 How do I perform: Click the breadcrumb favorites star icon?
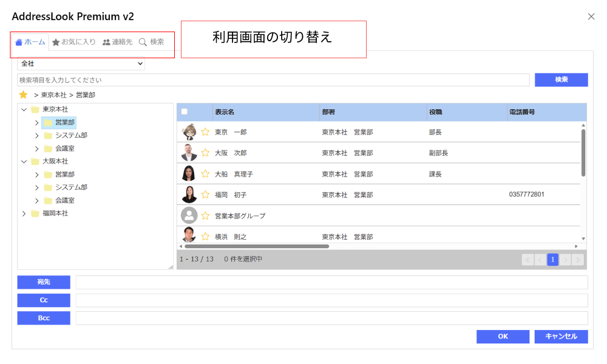[24, 95]
